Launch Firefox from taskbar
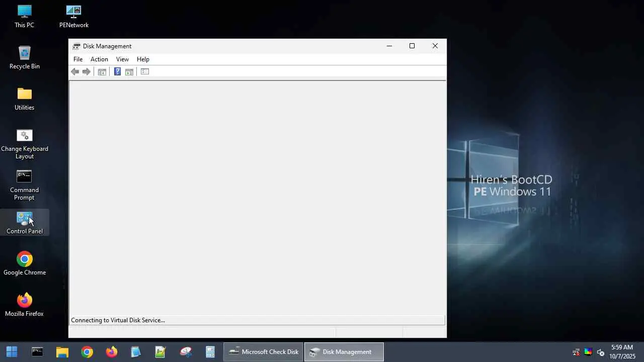This screenshot has height=362, width=644. pos(112,352)
